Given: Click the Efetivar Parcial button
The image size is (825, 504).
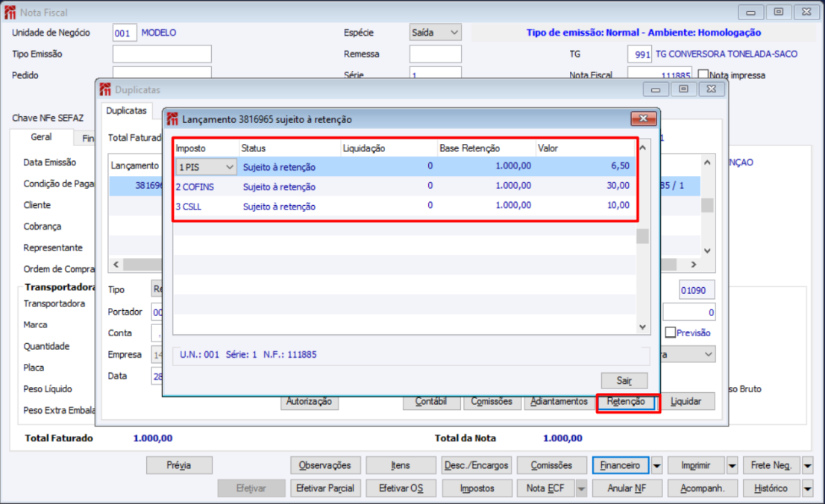Looking at the screenshot, I should pyautogui.click(x=325, y=488).
